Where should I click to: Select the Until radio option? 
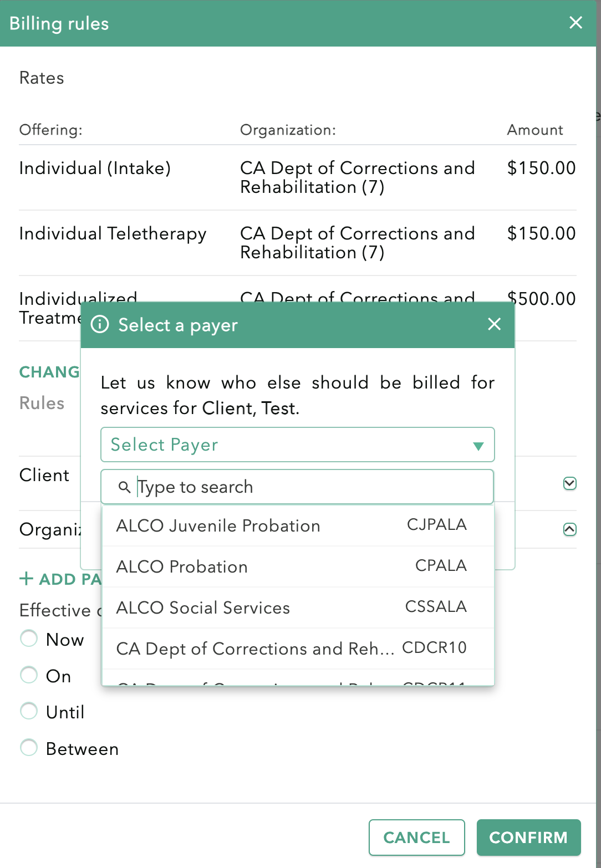tap(29, 711)
